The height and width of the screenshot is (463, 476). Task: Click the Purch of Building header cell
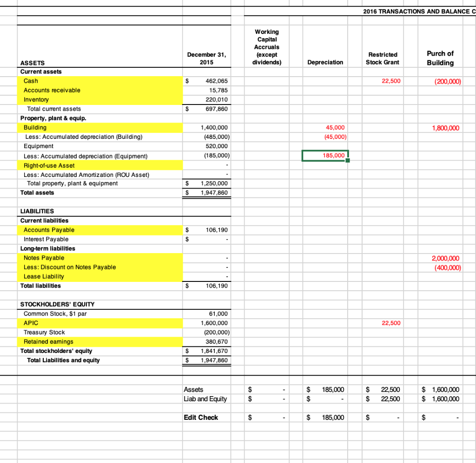(439, 57)
